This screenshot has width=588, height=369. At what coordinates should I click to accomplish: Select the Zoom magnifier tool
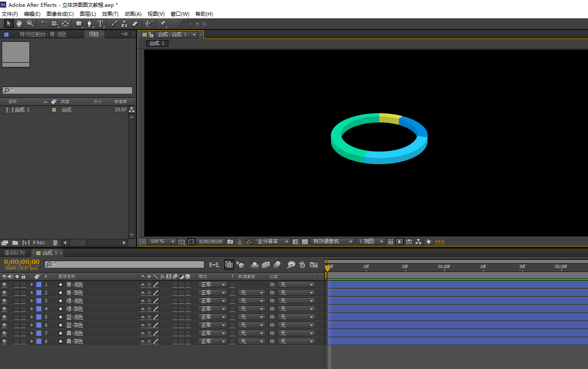30,23
